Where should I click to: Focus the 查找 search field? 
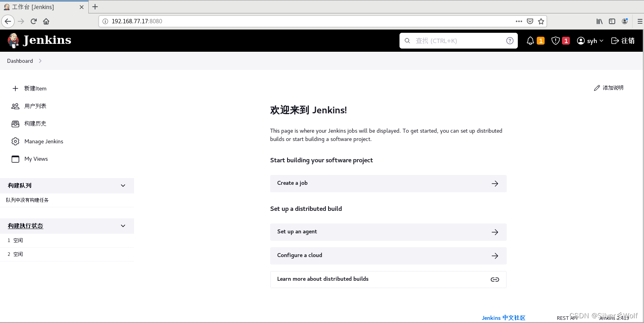[x=459, y=41]
